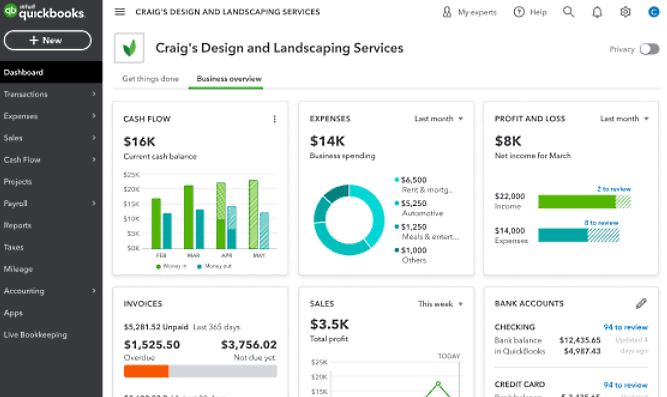Select Dashboard in sidebar
This screenshot has height=397, width=667.
click(51, 72)
